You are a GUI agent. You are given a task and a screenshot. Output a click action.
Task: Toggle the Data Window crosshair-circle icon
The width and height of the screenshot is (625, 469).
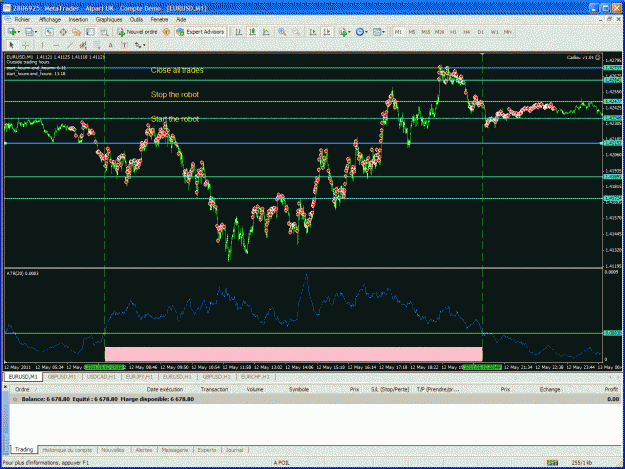tap(63, 32)
